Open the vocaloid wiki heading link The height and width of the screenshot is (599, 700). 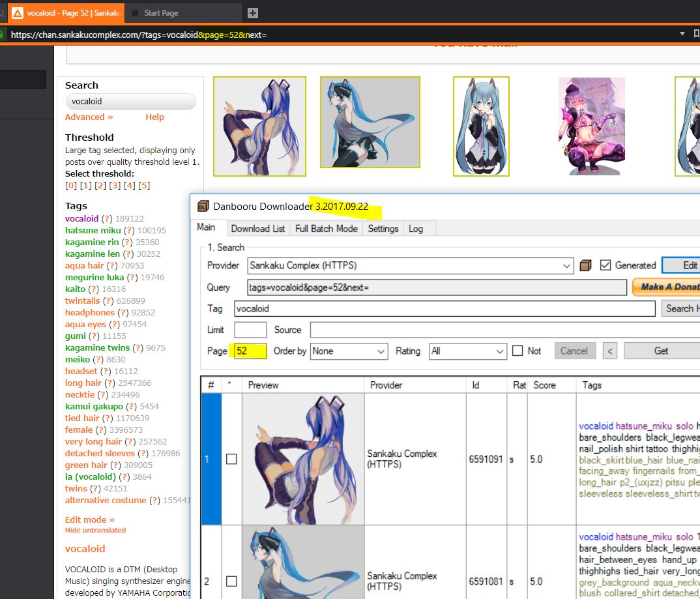(85, 549)
